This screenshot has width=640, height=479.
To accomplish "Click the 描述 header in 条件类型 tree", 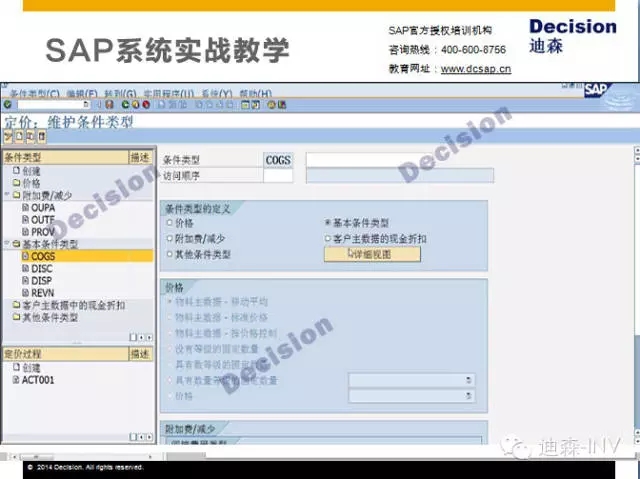I will point(140,157).
